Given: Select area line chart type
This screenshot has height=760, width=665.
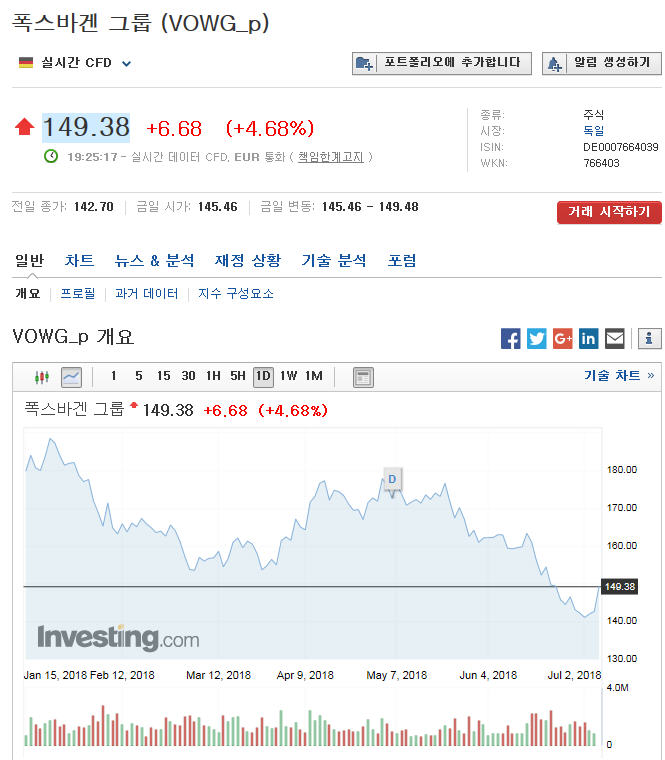Looking at the screenshot, I should pyautogui.click(x=71, y=377).
